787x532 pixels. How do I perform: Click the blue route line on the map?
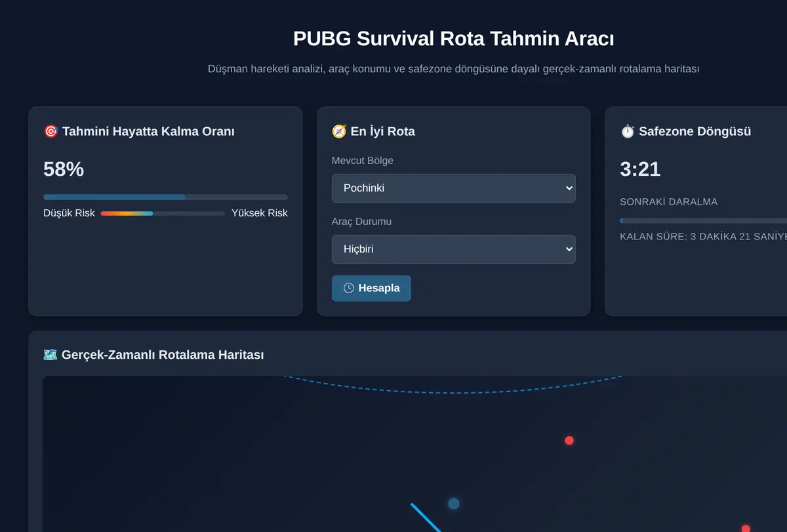(426, 518)
